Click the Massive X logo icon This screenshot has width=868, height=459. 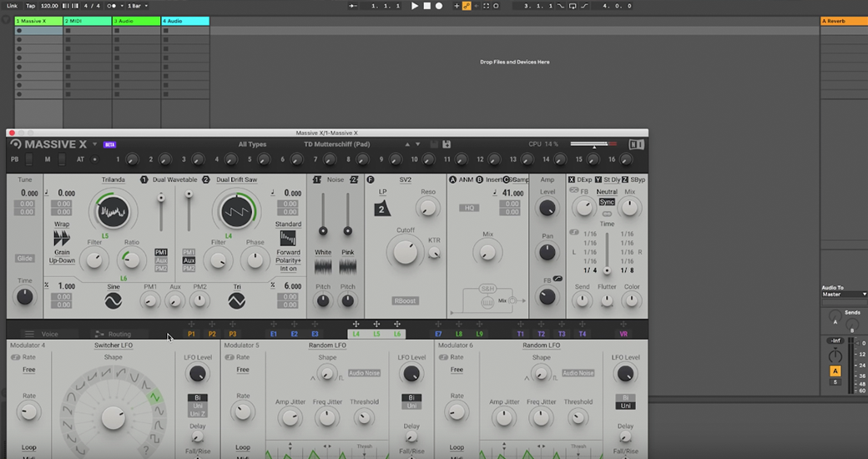point(16,144)
